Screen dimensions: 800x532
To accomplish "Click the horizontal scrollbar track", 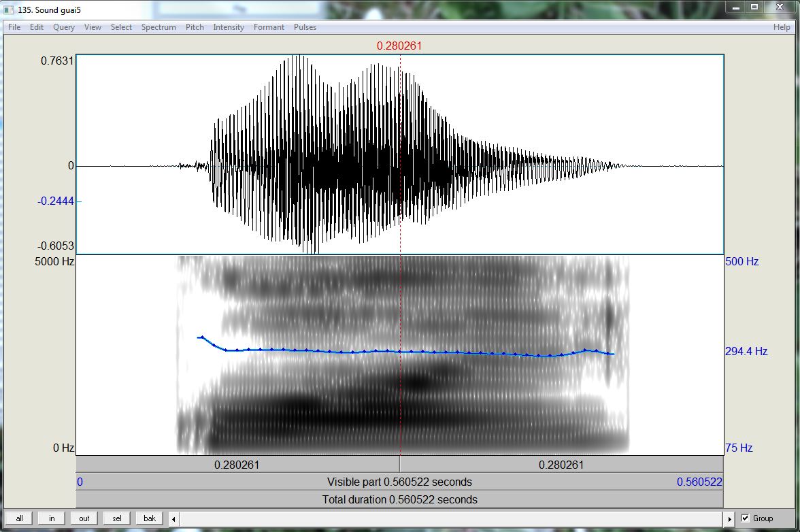I will 451,519.
